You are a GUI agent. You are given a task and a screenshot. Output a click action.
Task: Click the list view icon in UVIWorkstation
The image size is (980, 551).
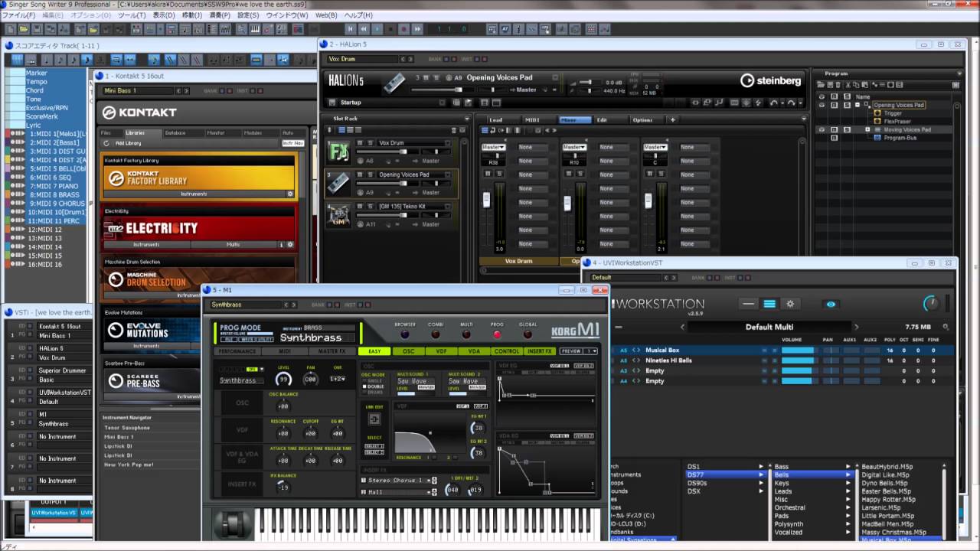pyautogui.click(x=769, y=304)
